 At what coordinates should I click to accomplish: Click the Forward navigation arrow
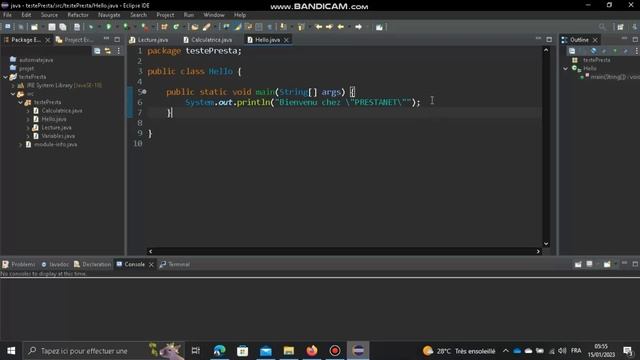358,27
